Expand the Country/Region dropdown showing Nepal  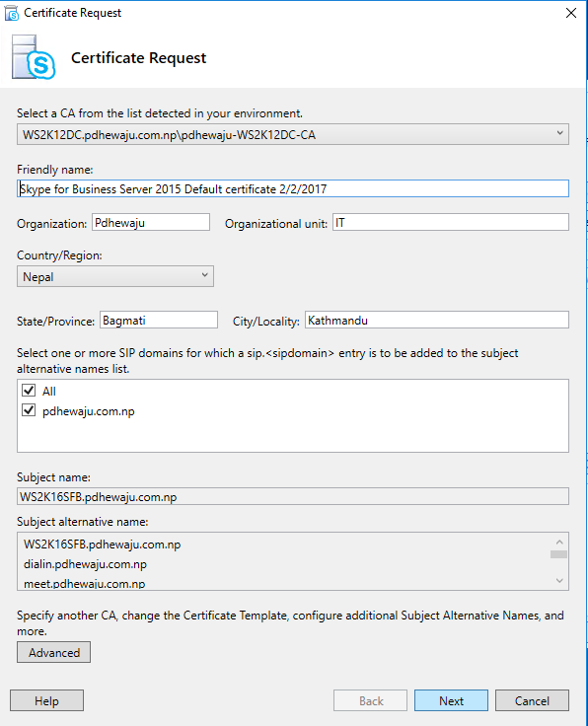(115, 276)
